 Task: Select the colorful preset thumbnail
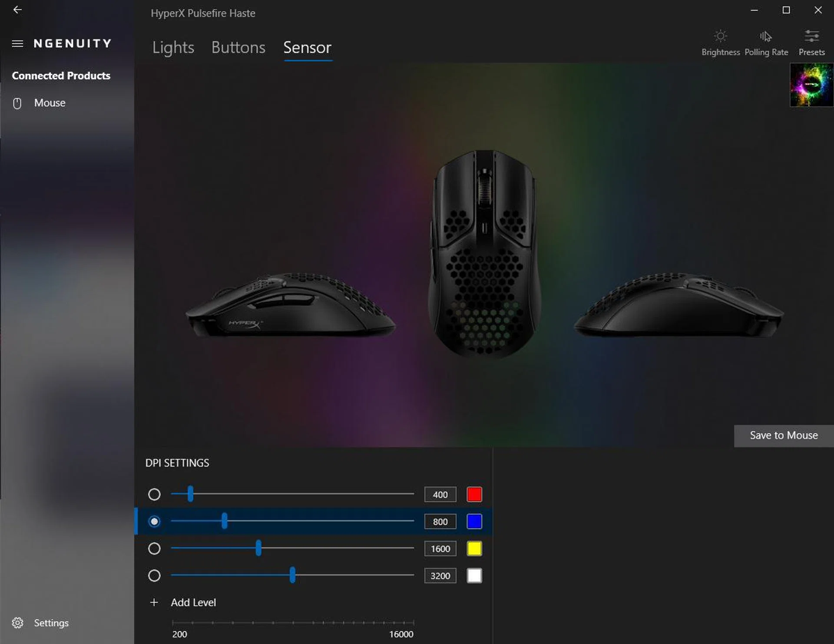coord(811,85)
